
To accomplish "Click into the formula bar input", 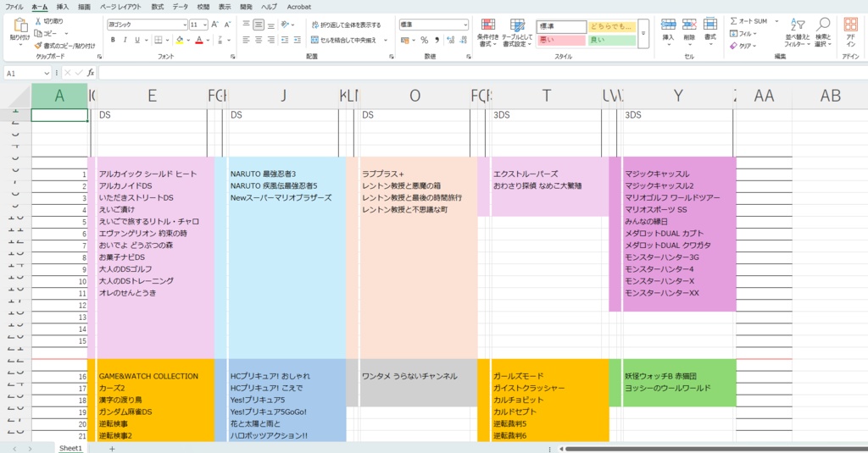I will coord(481,73).
